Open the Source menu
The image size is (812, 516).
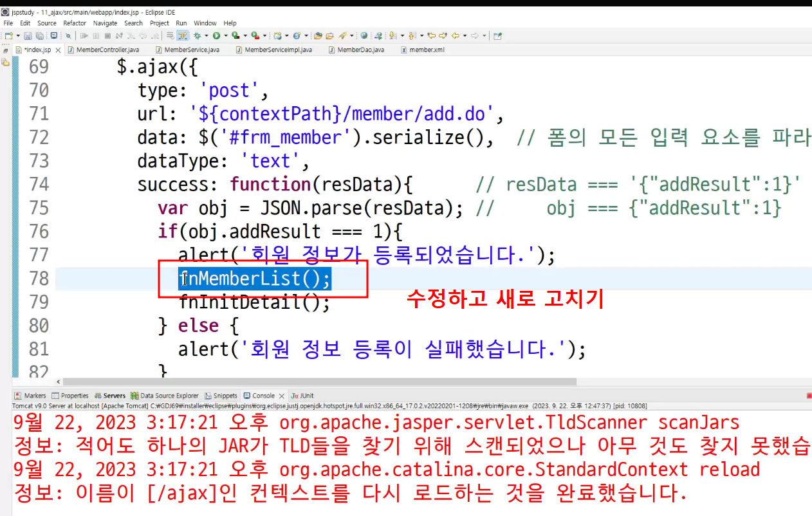pos(47,23)
